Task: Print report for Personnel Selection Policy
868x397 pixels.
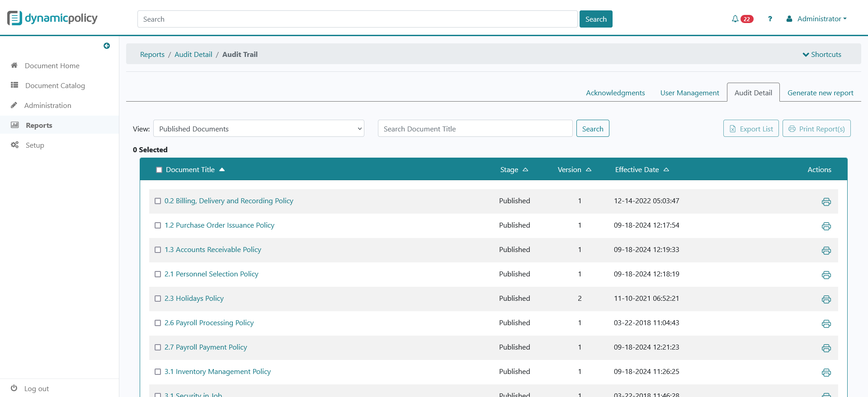Action: click(826, 275)
